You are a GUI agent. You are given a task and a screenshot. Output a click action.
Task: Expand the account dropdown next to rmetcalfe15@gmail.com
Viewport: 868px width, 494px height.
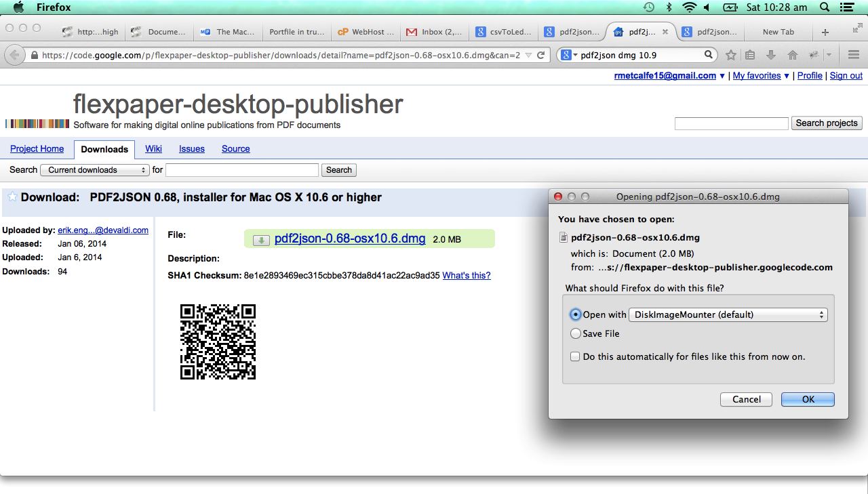[722, 76]
